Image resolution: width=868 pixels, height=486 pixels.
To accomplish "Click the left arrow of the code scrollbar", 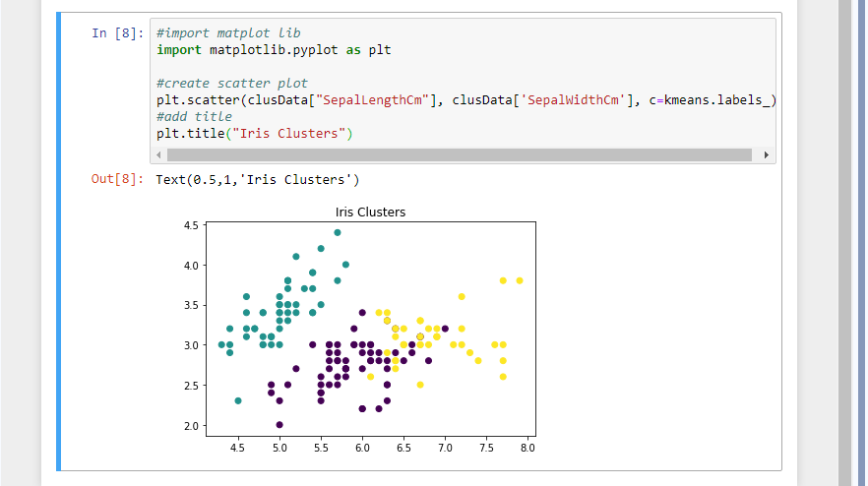I will click(x=158, y=155).
